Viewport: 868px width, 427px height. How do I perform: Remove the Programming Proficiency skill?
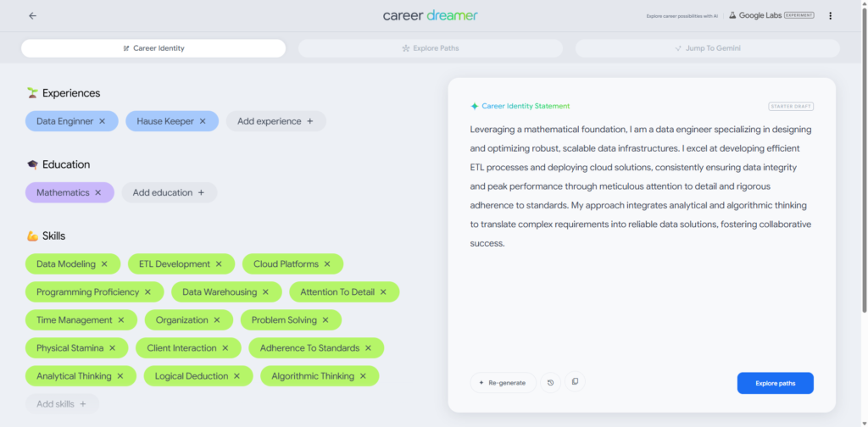point(147,292)
